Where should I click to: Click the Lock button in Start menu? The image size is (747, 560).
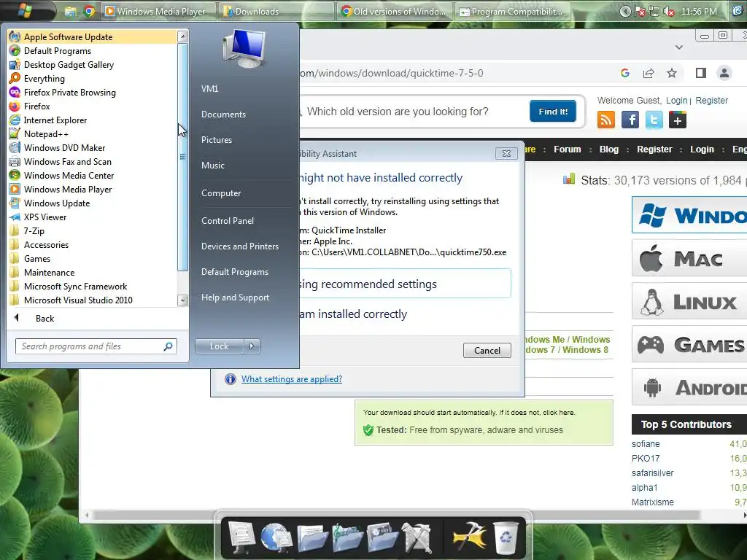[219, 346]
